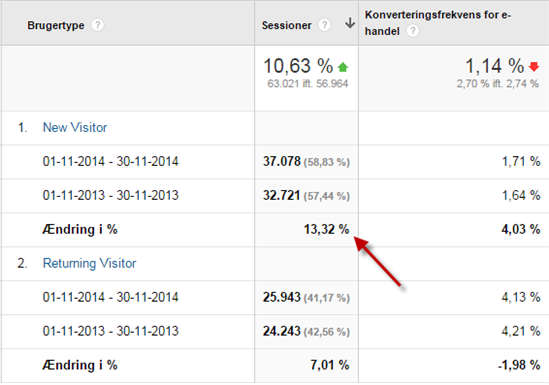Click the Brugertype column header
This screenshot has height=385, width=549.
click(x=56, y=25)
